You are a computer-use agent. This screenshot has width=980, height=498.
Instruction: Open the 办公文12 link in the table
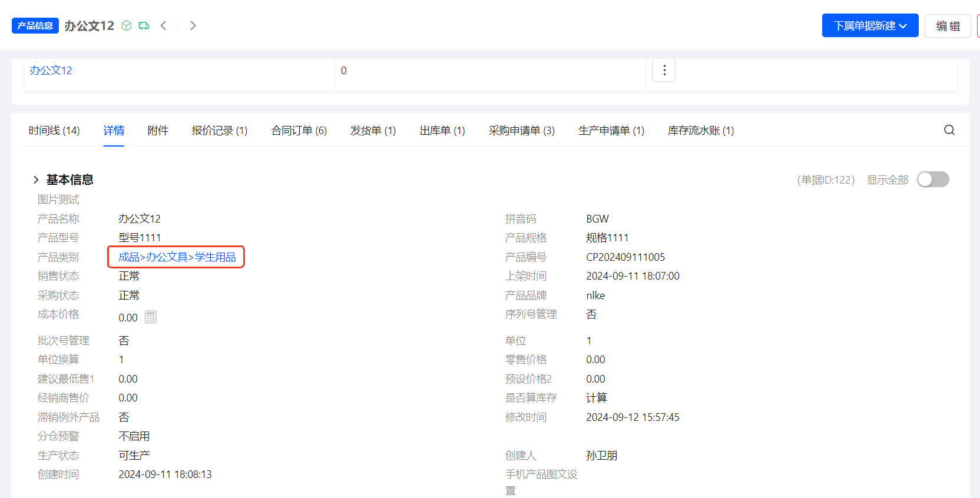[x=51, y=70]
